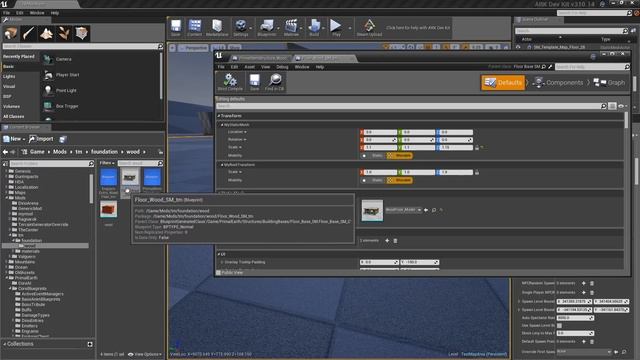The width and height of the screenshot is (640, 360).
Task: Add element to NPCRandom Spawn array
Action: click(x=584, y=283)
